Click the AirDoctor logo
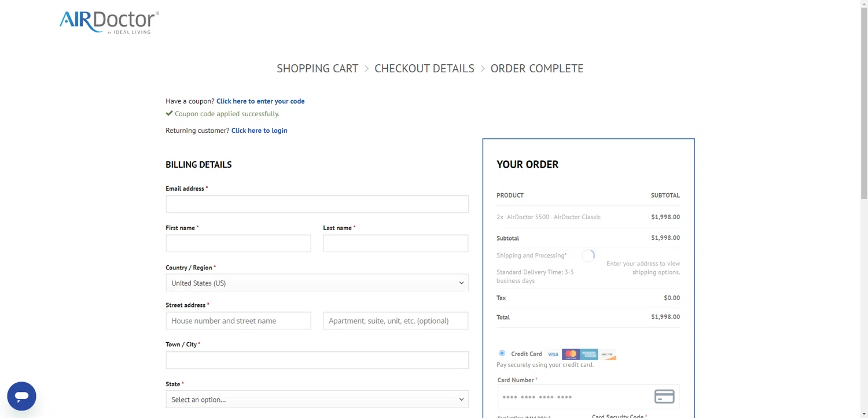 pos(108,21)
